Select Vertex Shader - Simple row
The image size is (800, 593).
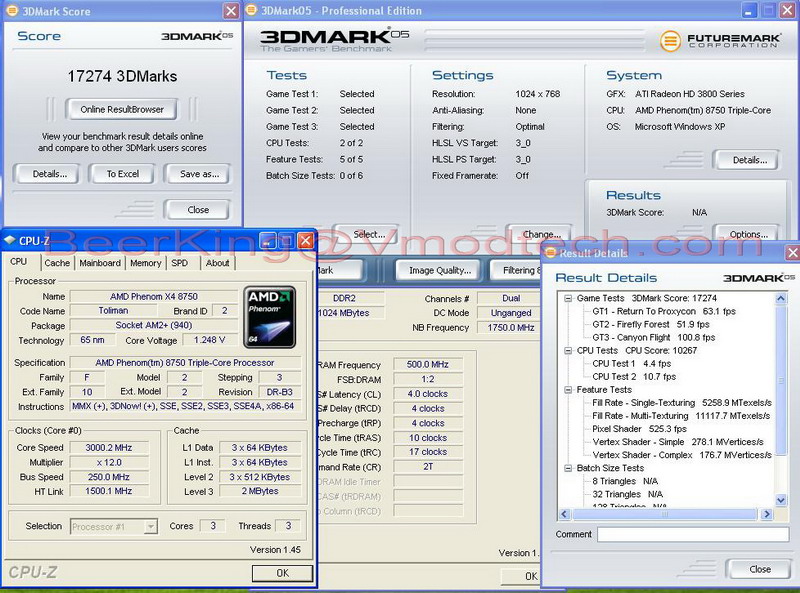(678, 442)
